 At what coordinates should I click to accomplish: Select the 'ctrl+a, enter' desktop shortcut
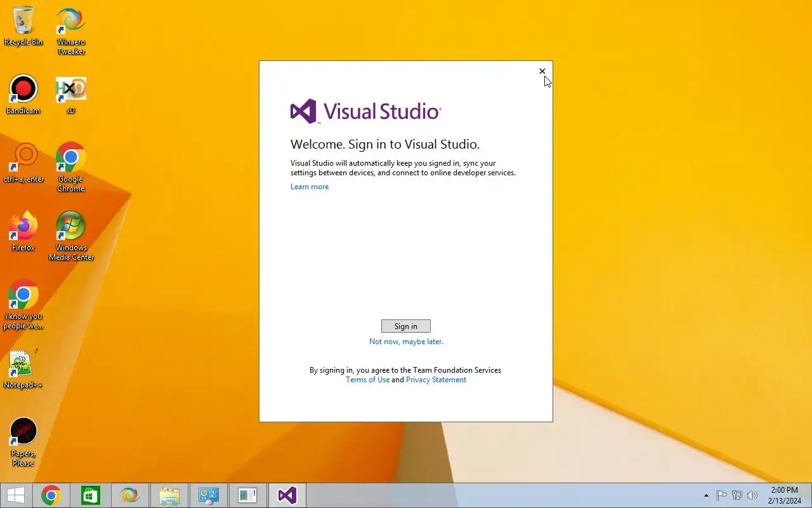pyautogui.click(x=23, y=163)
